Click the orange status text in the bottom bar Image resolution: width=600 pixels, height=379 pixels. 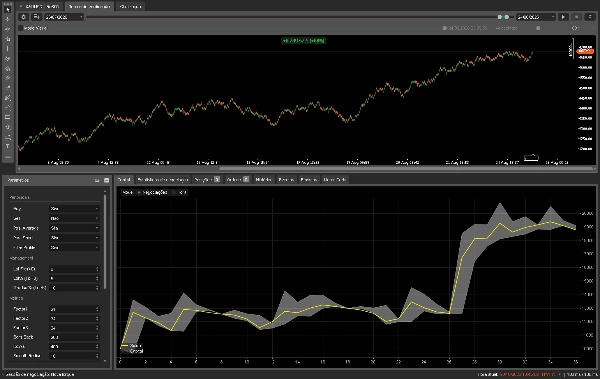[x=527, y=374]
